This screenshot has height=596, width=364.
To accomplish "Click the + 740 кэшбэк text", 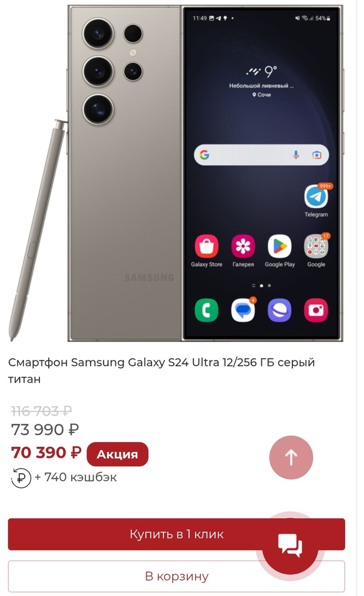I will tap(75, 477).
